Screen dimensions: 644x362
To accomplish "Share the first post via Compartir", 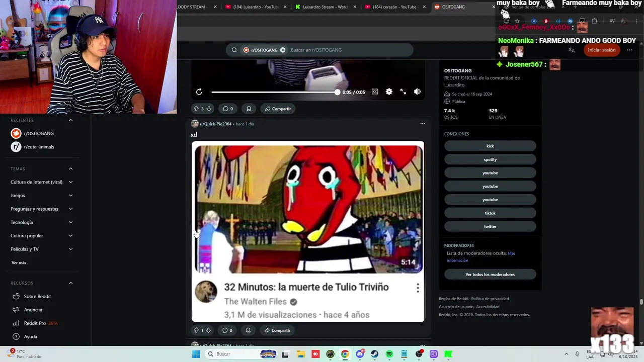I will [278, 109].
